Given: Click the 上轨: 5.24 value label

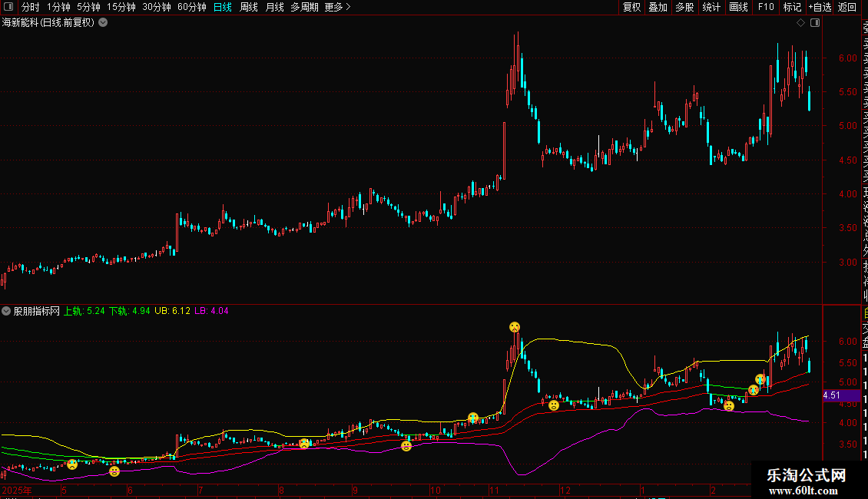Looking at the screenshot, I should pyautogui.click(x=84, y=311).
